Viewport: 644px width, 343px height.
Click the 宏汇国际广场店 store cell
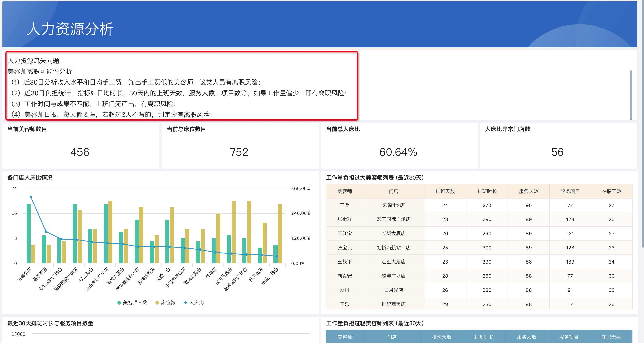pyautogui.click(x=393, y=219)
